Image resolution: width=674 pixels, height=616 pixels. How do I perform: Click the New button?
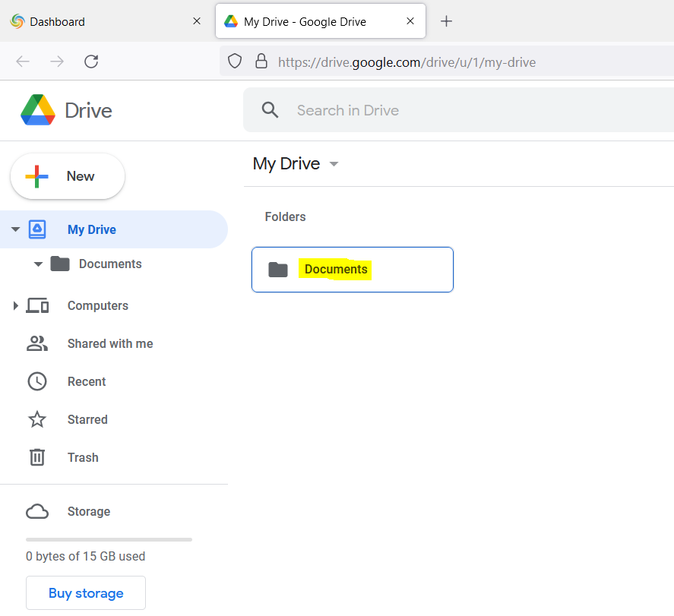[x=68, y=176]
